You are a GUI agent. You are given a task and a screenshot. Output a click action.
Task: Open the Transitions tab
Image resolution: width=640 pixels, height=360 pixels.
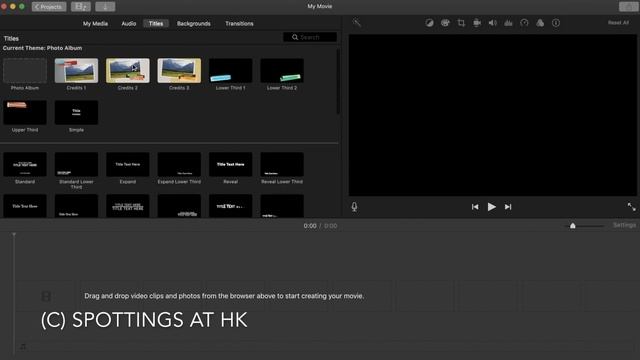click(x=239, y=24)
